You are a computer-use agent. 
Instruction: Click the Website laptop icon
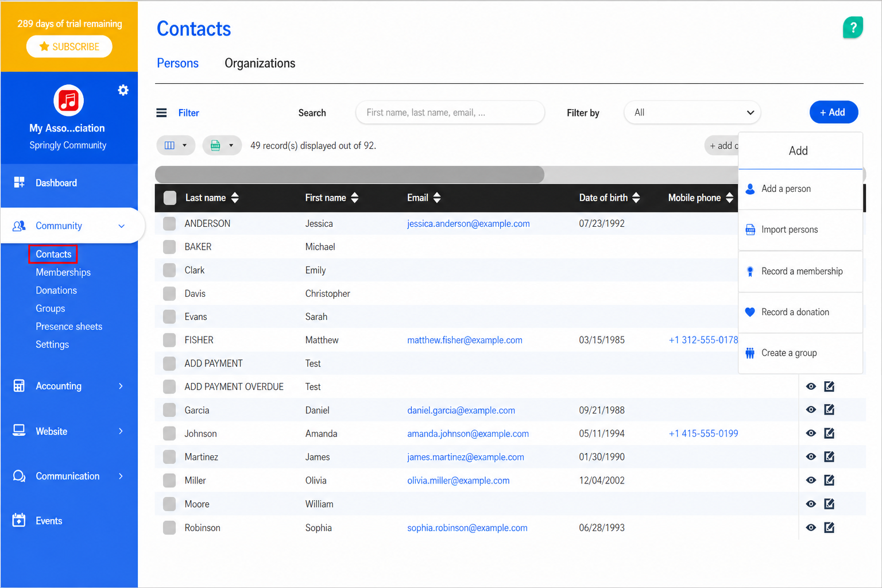tap(19, 431)
